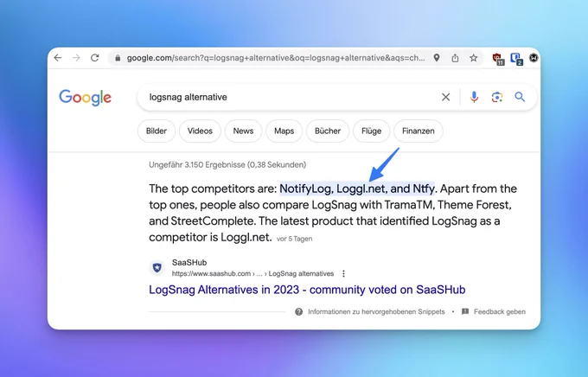Click highlighted 'NotifyLog, Loggl.net, and Ntfy' text
The width and height of the screenshot is (588, 377).
pos(357,188)
